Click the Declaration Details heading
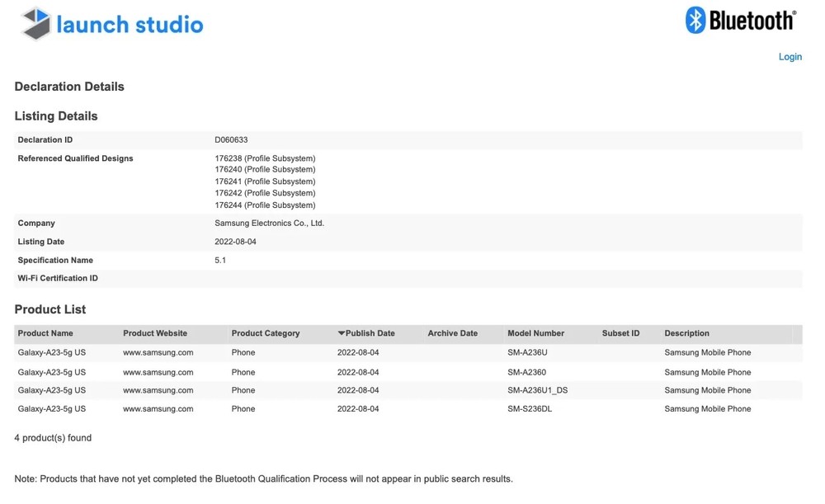This screenshot has height=504, width=825. tap(69, 87)
